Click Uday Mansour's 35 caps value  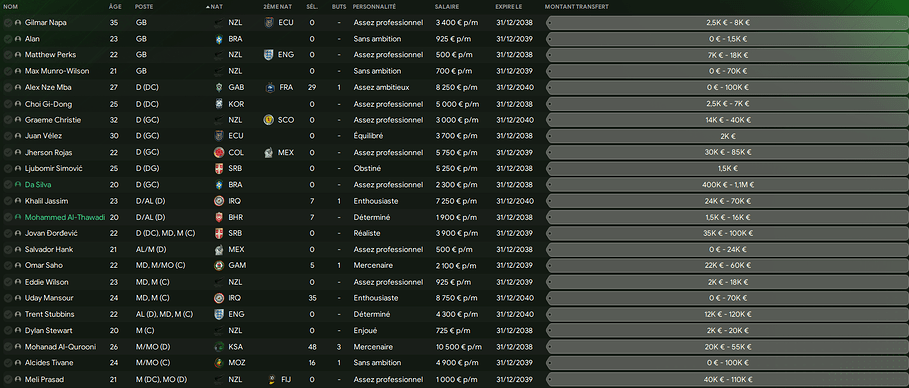click(312, 298)
